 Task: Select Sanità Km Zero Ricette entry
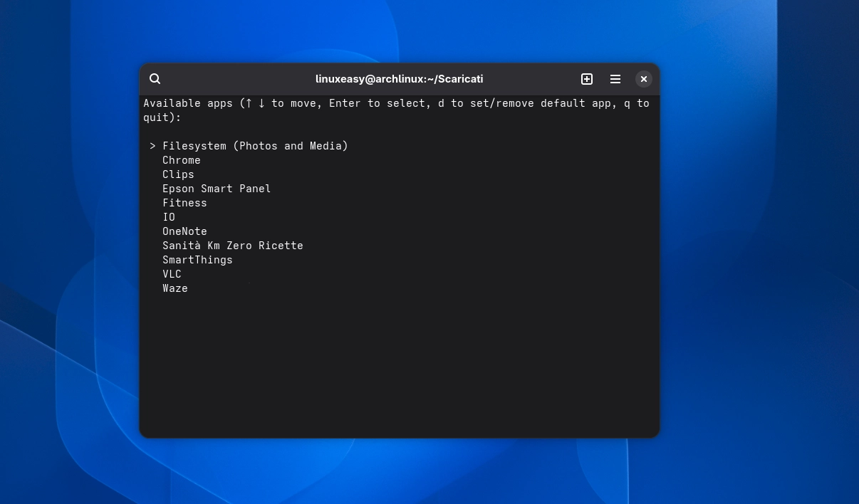pos(233,246)
